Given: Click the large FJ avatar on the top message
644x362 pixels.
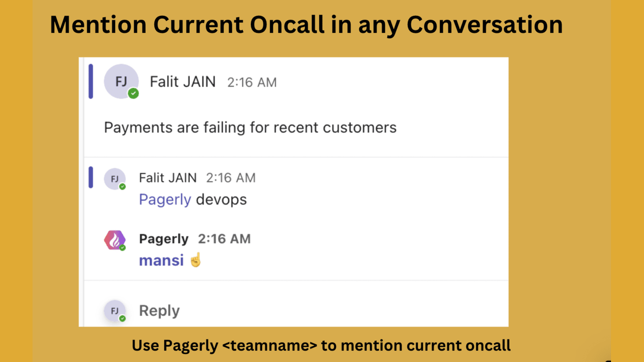Looking at the screenshot, I should tap(121, 81).
